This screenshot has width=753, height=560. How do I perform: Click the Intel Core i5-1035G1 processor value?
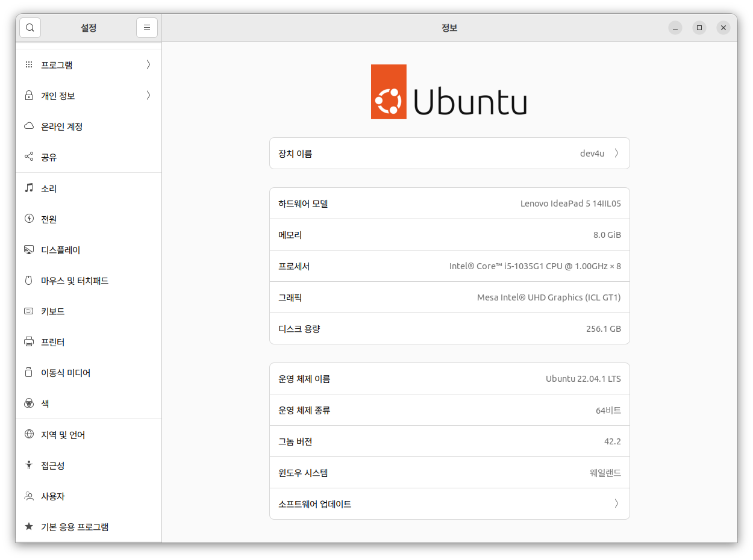535,266
